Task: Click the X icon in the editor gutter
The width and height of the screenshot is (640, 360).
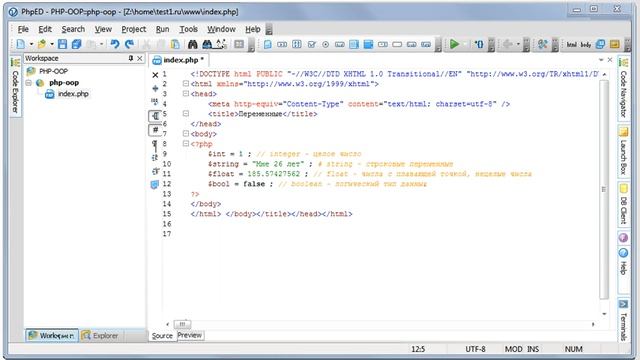Action: pyautogui.click(x=155, y=75)
